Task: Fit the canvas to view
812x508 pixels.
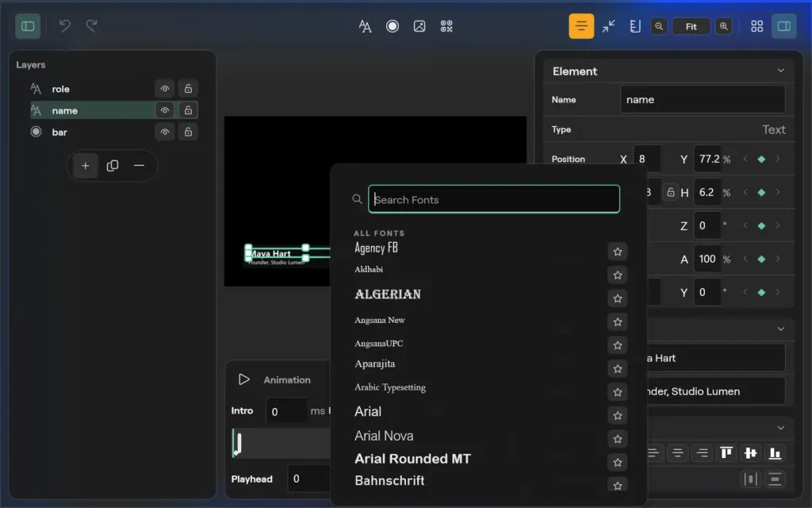Action: coord(691,26)
